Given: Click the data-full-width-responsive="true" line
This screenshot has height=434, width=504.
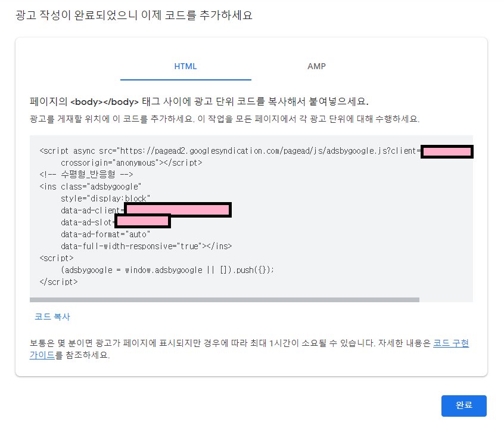Looking at the screenshot, I should click(146, 246).
